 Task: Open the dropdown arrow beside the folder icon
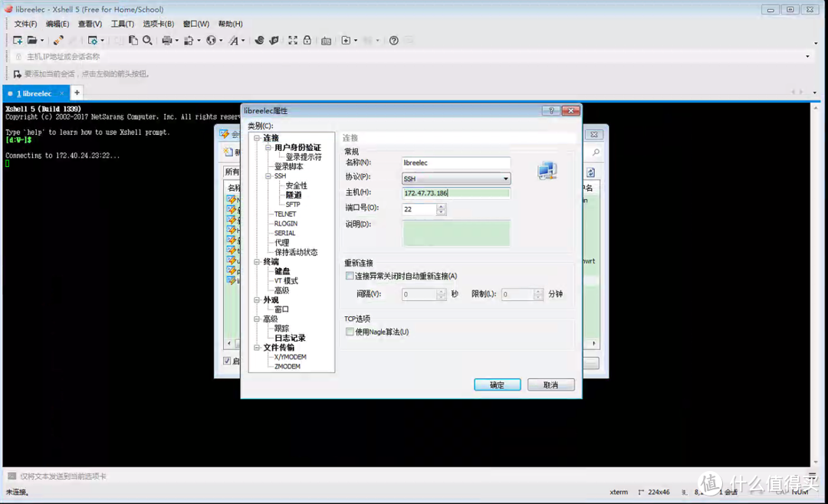tap(41, 41)
